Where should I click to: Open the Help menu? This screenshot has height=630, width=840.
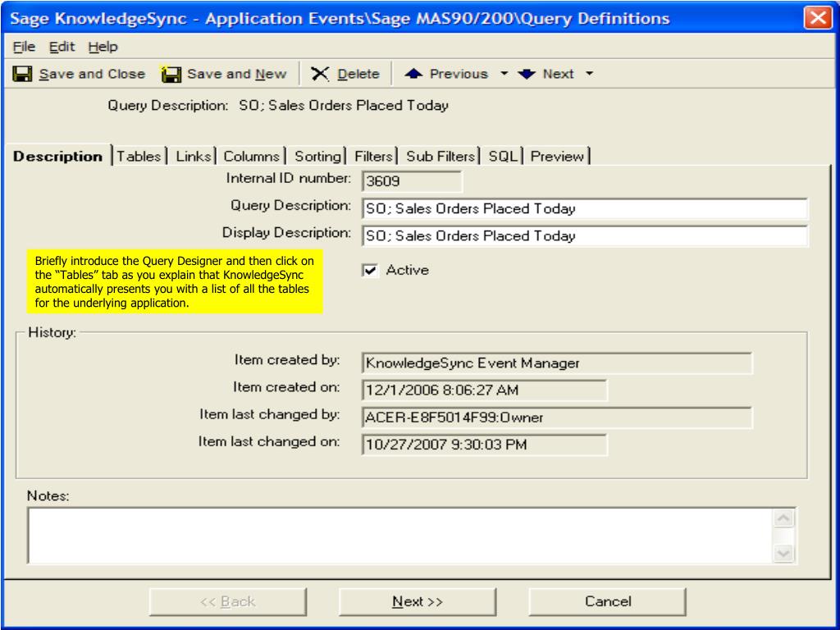point(103,47)
